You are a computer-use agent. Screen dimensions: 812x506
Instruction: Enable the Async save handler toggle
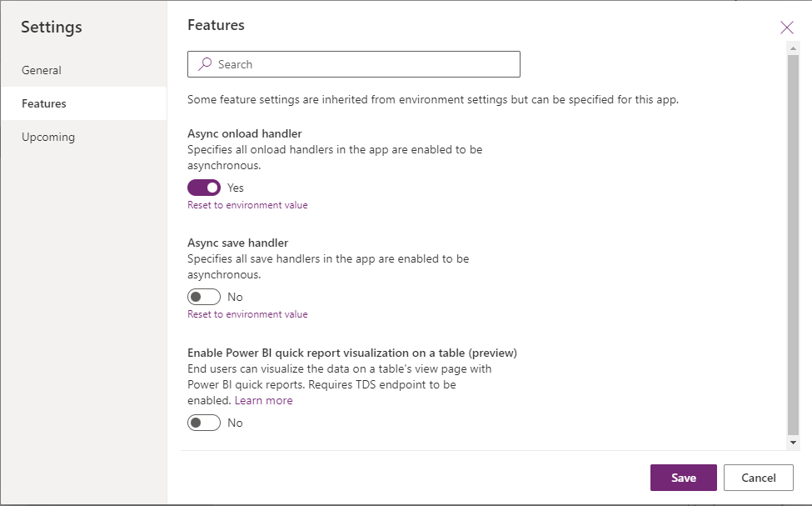click(203, 296)
